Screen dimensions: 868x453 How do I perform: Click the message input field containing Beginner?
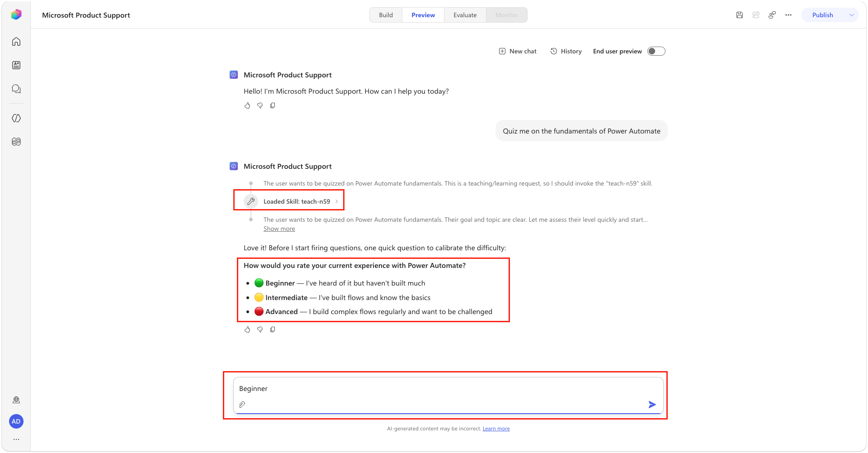click(448, 395)
